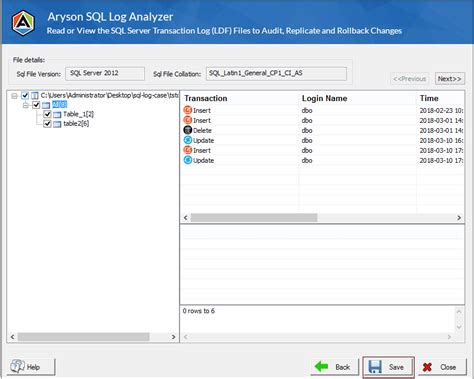Click the first Update transaction icon
The image size is (474, 379).
tap(188, 140)
